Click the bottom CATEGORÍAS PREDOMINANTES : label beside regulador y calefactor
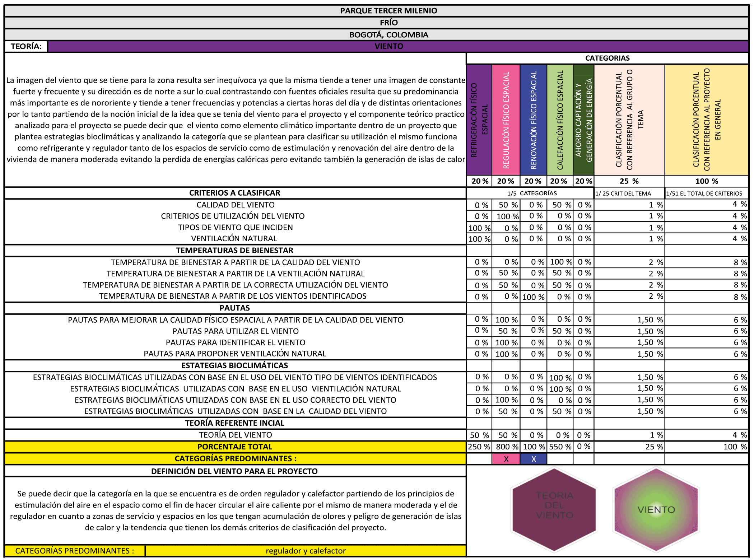The height and width of the screenshot is (560, 754). pyautogui.click(x=75, y=551)
